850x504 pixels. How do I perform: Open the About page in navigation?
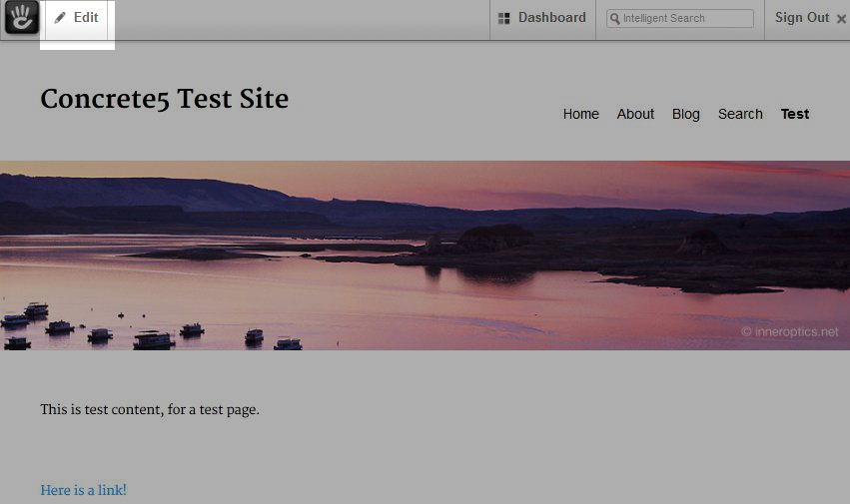(x=635, y=114)
